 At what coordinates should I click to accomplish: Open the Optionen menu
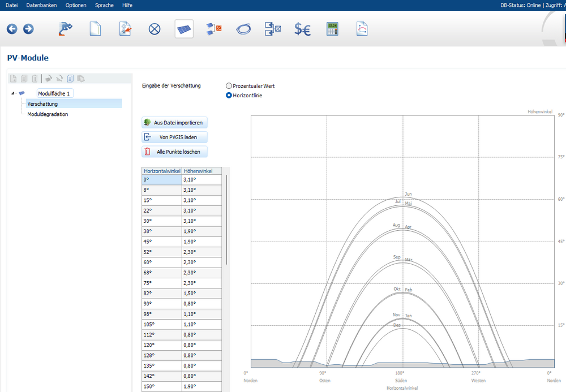tap(76, 5)
